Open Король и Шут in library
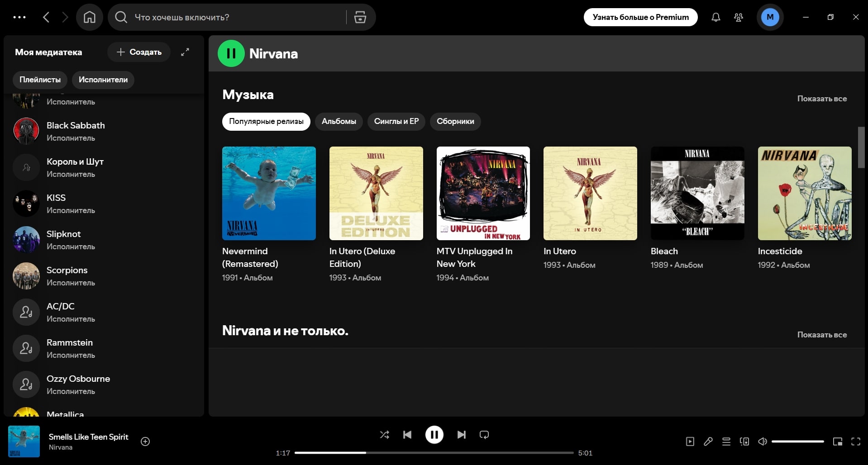 [x=104, y=167]
